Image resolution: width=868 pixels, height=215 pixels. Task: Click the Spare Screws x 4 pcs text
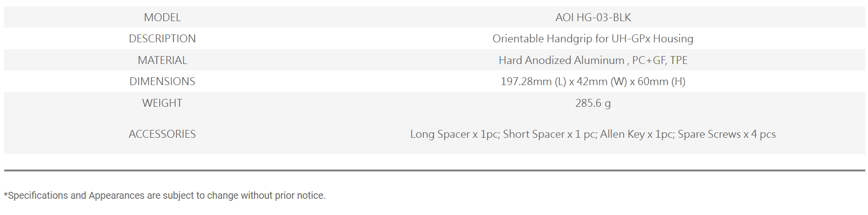pos(726,134)
